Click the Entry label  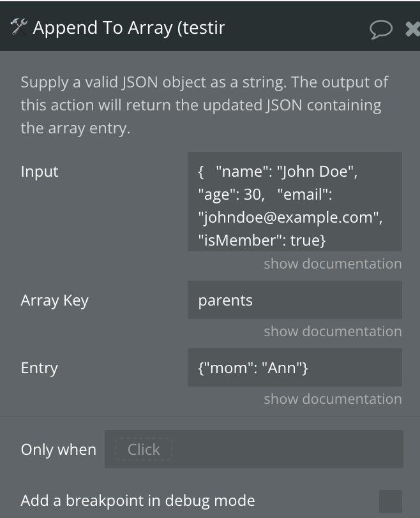pyautogui.click(x=40, y=368)
